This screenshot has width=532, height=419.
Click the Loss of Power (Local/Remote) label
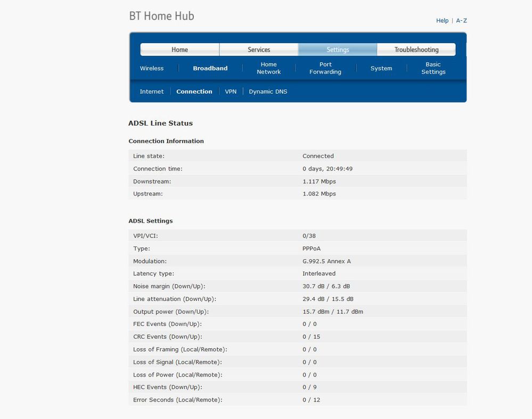point(178,375)
